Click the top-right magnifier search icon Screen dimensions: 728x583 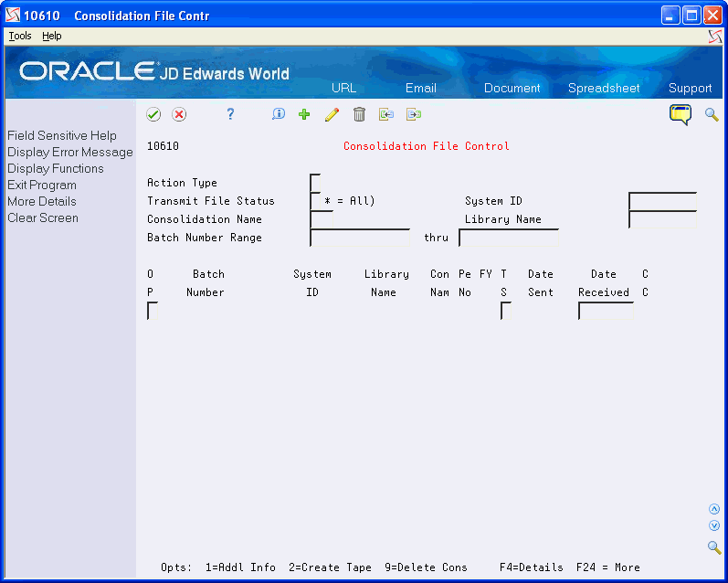pos(712,114)
